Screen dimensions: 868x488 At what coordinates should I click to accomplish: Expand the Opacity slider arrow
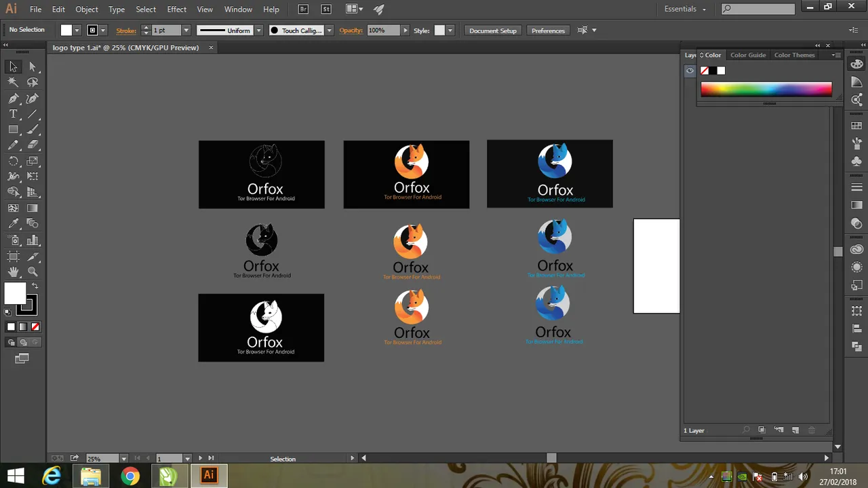406,31
